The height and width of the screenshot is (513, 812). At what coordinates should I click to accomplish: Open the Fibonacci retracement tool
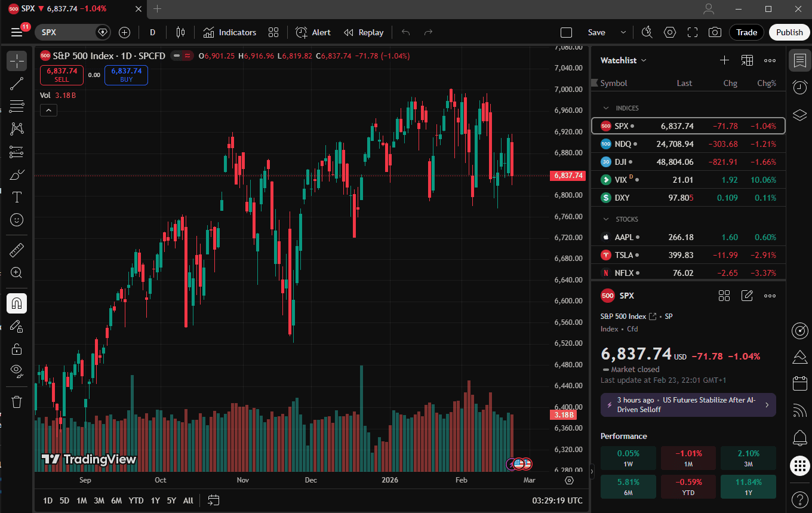click(x=17, y=106)
